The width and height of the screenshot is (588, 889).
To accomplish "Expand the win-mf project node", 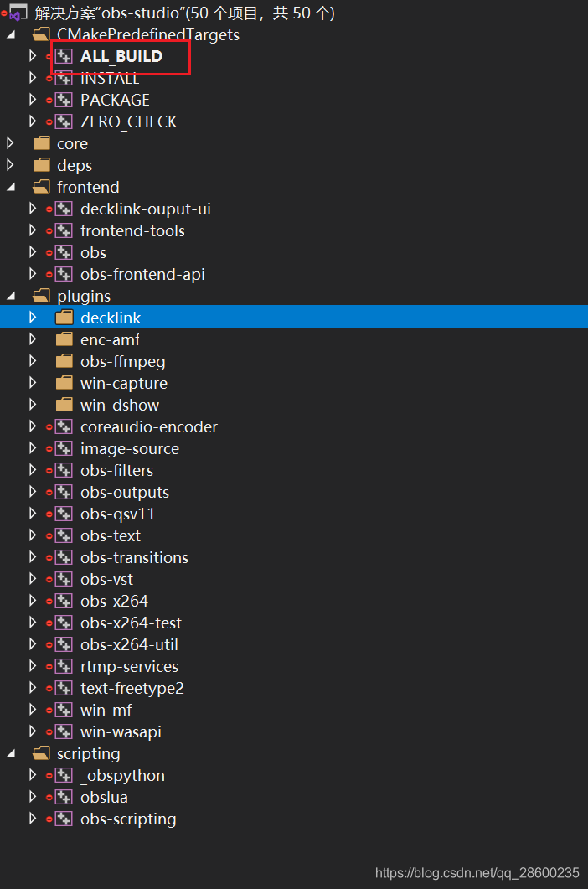I will coord(33,710).
